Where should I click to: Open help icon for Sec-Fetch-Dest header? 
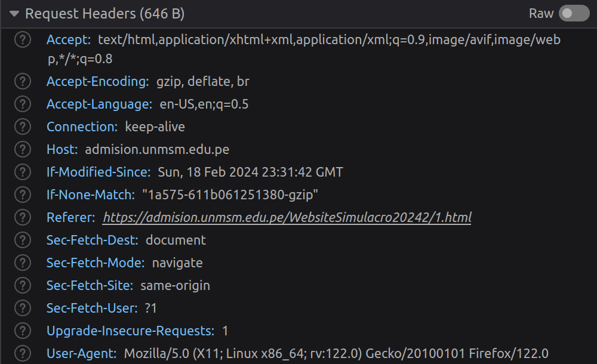tap(22, 240)
